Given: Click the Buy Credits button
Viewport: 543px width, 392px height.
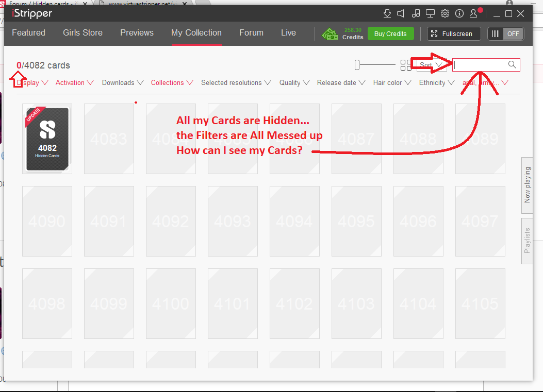Looking at the screenshot, I should tap(391, 33).
